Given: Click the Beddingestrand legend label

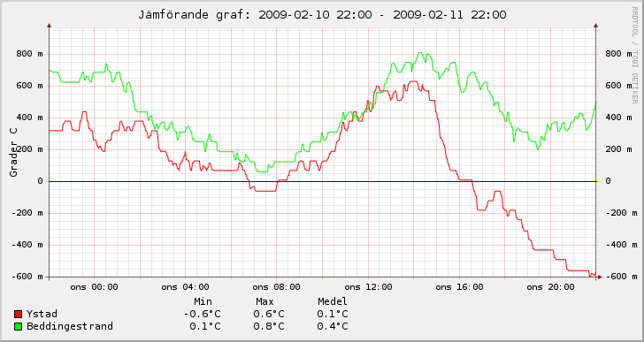Looking at the screenshot, I should (70, 327).
